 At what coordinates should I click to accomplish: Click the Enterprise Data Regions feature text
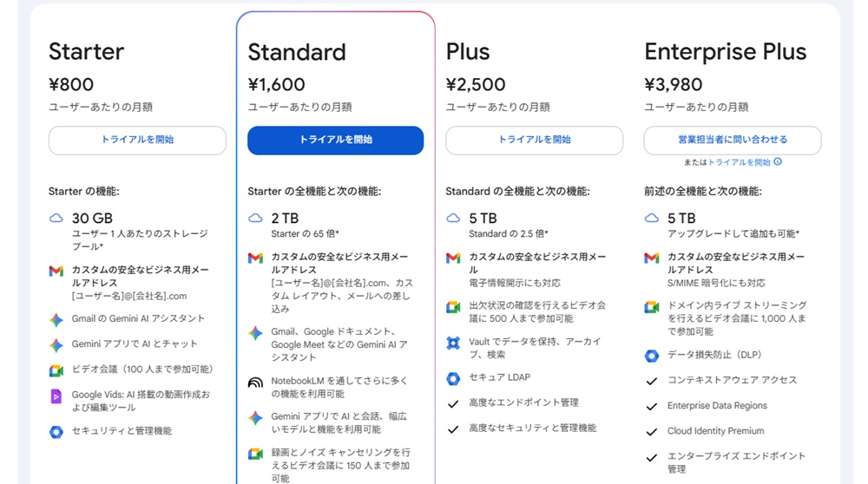click(717, 406)
